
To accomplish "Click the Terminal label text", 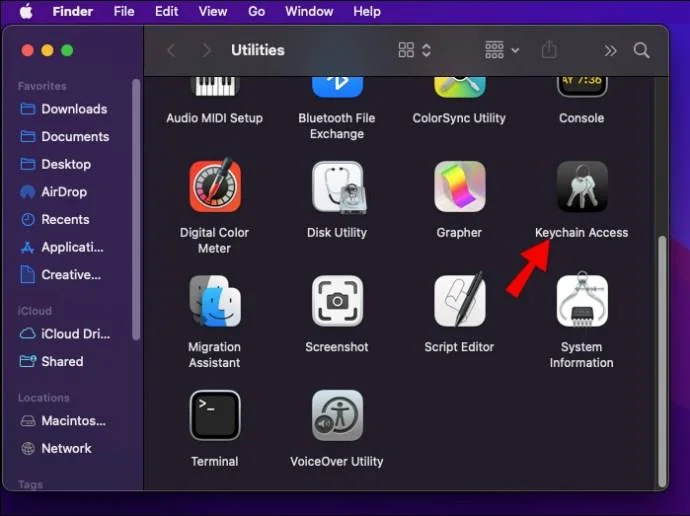I will [215, 461].
